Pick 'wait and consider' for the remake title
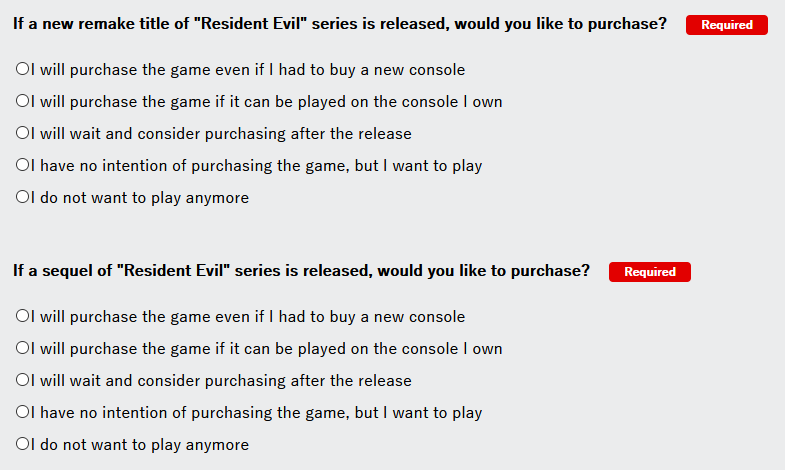The height and width of the screenshot is (470, 785). (x=22, y=134)
